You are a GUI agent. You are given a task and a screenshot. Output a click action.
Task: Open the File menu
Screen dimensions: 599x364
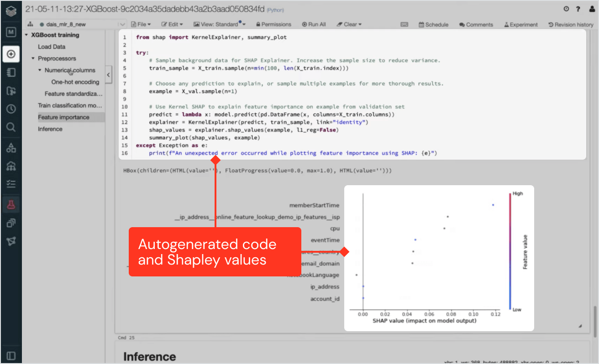click(141, 25)
